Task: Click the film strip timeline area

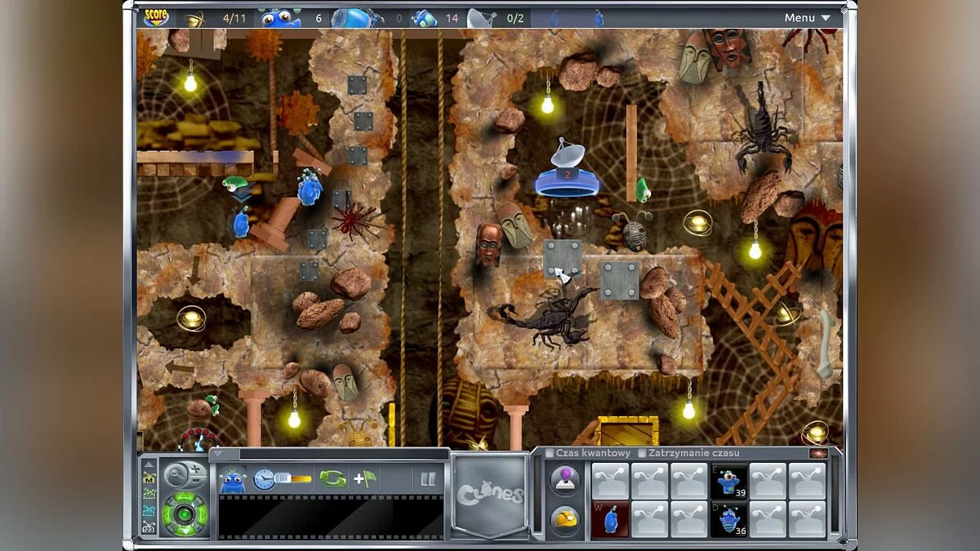Action: point(331,517)
